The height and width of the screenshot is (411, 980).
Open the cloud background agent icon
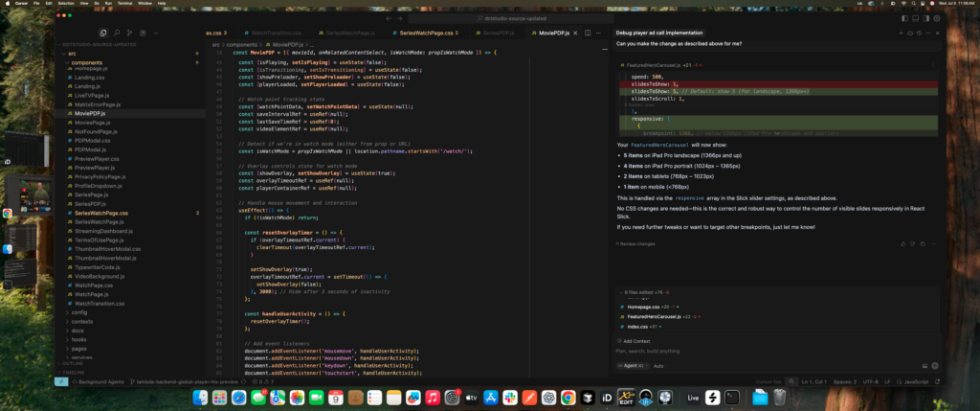[910, 34]
